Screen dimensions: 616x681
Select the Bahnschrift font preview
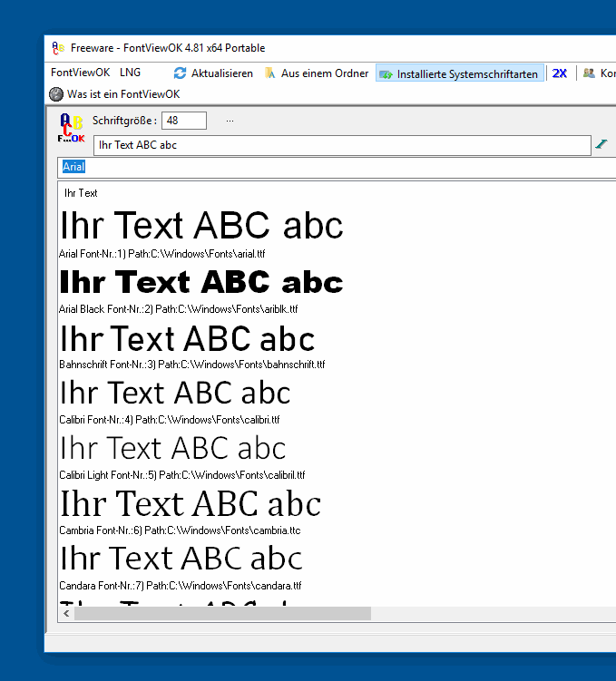(x=187, y=338)
